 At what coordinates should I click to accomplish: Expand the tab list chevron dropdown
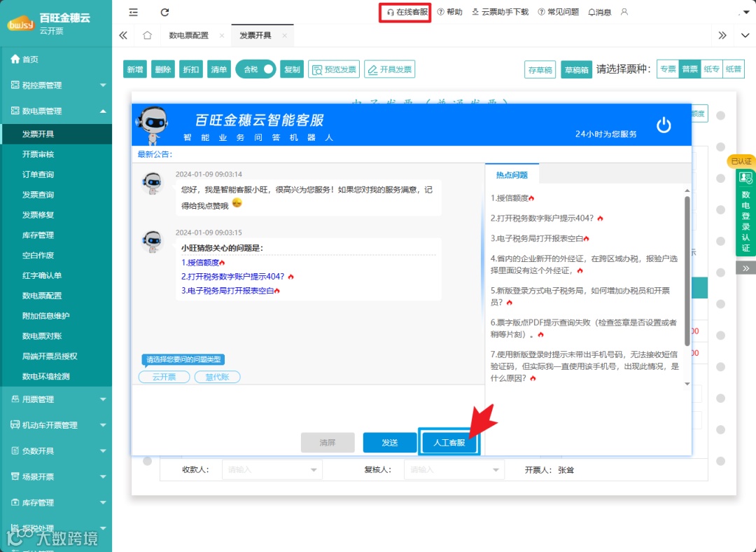[745, 35]
